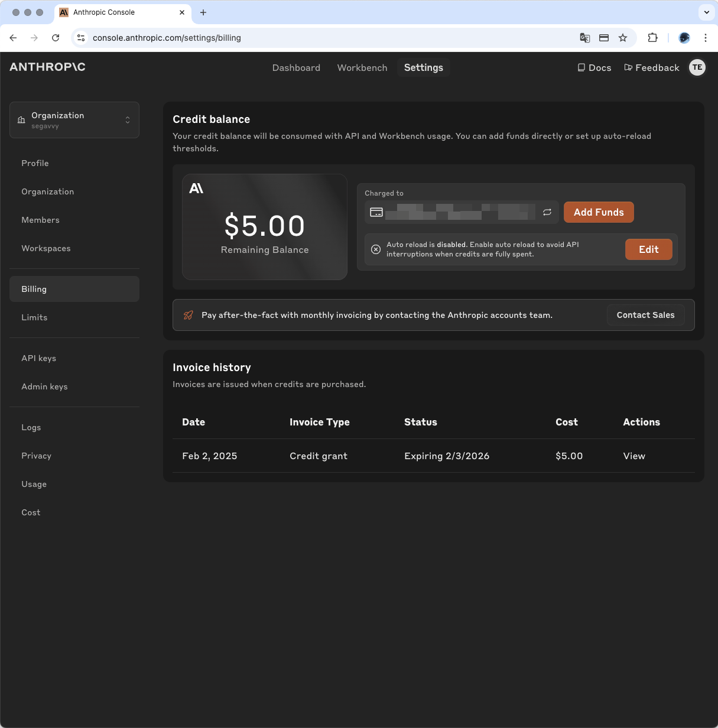Click the $5.00 Remaining Balance amount

265,226
